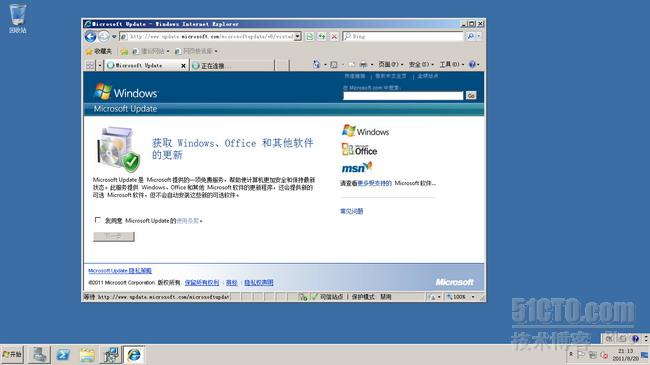The image size is (650, 365).
Task: Open the terms of use (使用条款) link
Action: coord(187,221)
